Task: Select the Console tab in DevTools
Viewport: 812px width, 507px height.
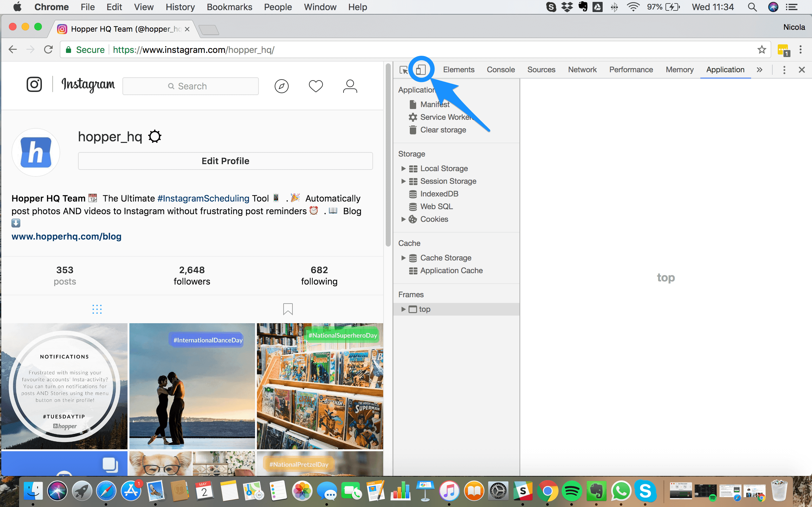Action: click(501, 69)
